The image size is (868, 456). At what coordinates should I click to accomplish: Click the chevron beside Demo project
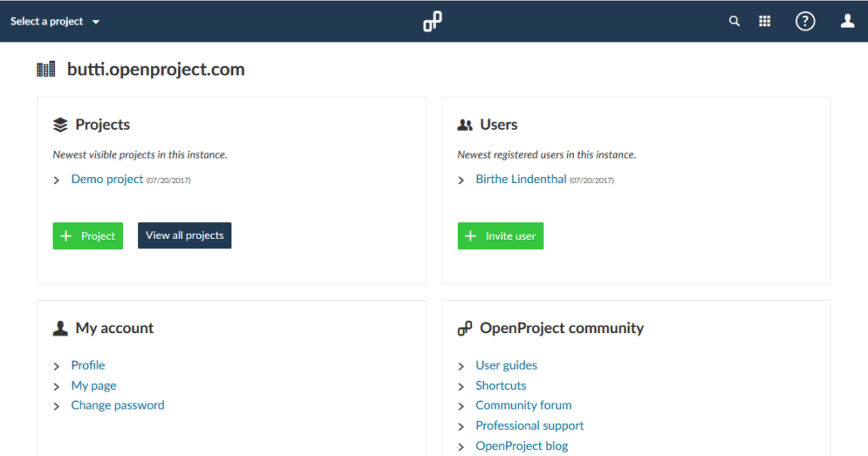tap(57, 180)
